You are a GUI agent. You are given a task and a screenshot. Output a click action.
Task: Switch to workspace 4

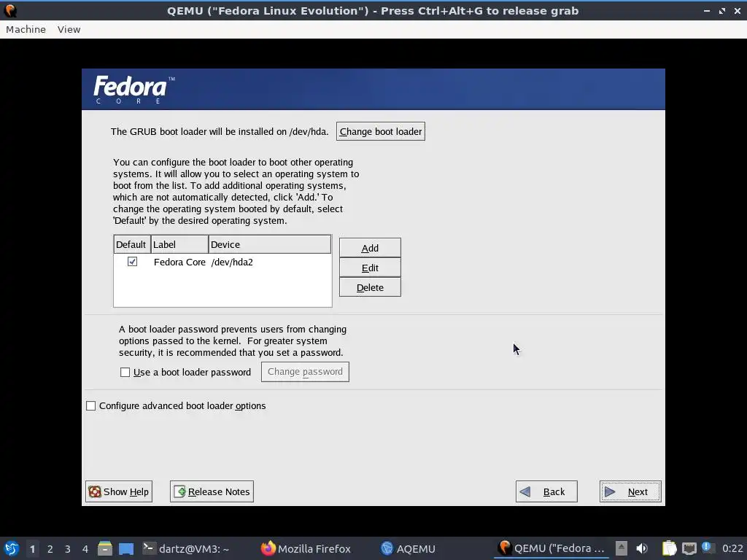coord(85,549)
